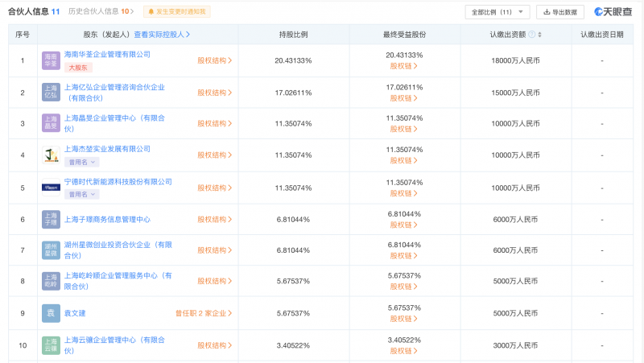The height and width of the screenshot is (363, 644).
Task: Select the 合伙人信息 11 tab
Action: point(34,11)
